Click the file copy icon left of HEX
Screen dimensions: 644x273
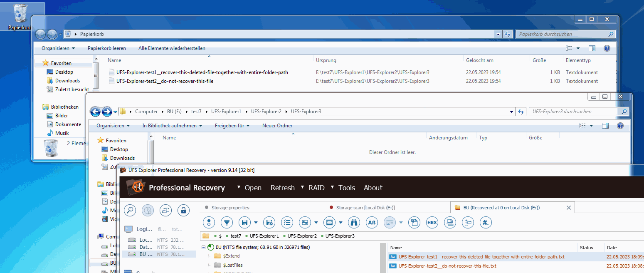(x=414, y=223)
